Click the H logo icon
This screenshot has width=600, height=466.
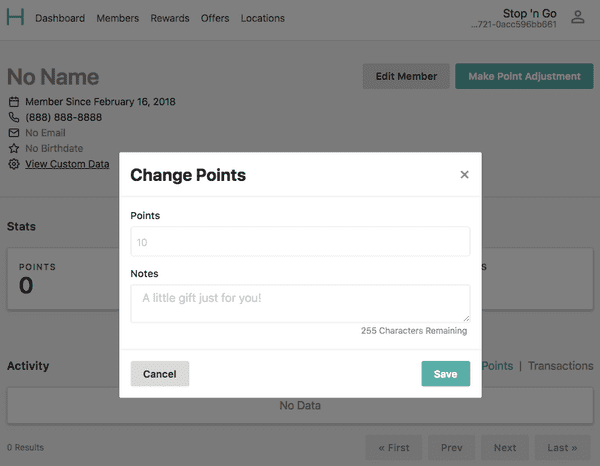click(x=15, y=17)
